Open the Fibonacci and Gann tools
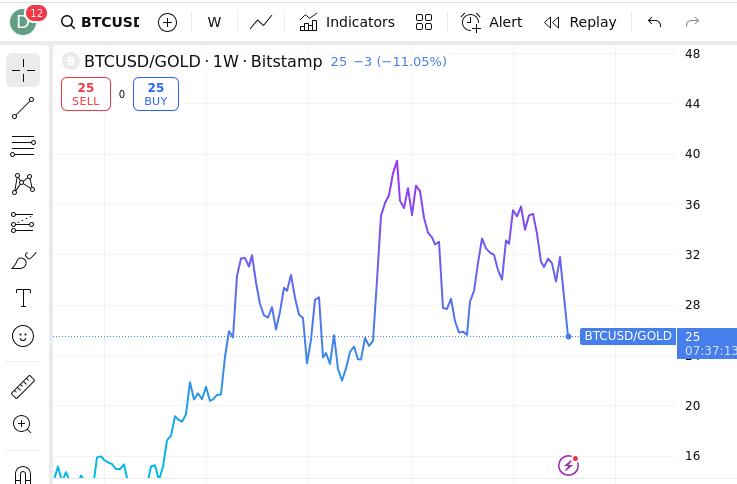This screenshot has width=737, height=484. tap(23, 146)
